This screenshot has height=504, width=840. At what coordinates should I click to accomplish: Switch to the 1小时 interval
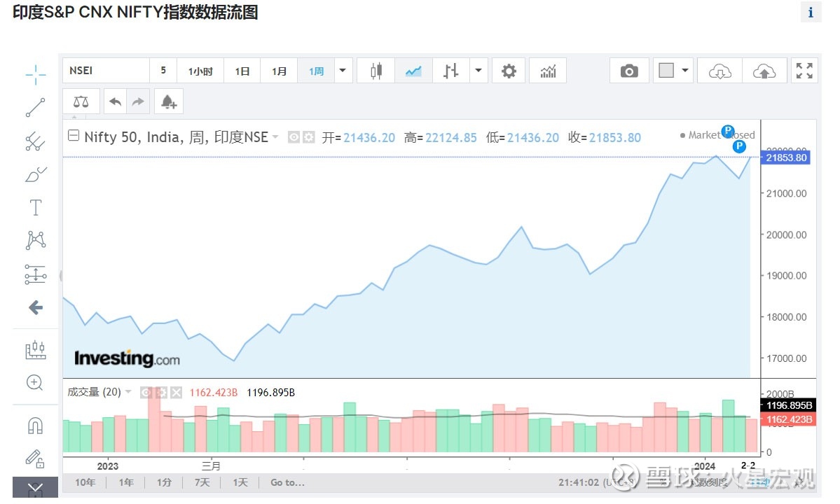200,71
